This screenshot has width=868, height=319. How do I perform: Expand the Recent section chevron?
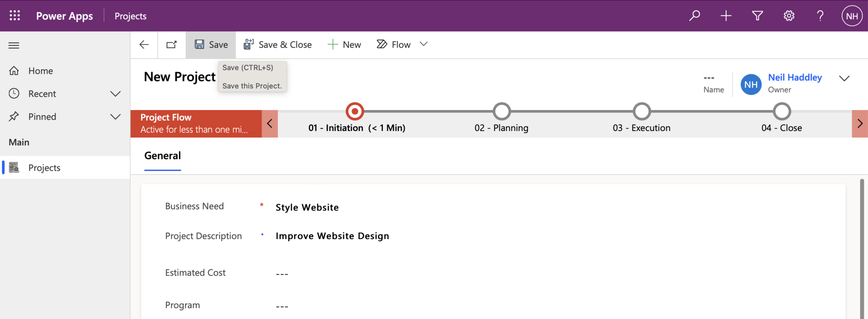coord(115,94)
